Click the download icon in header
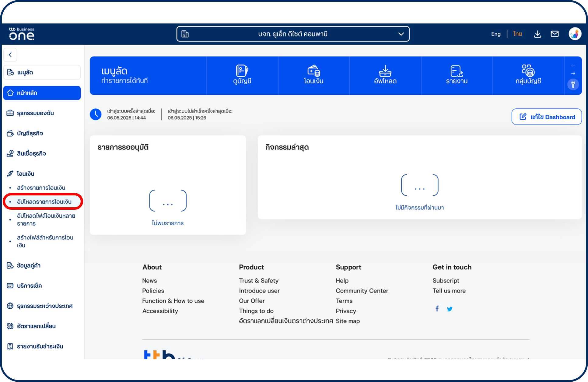Image resolution: width=588 pixels, height=382 pixels. click(x=537, y=34)
